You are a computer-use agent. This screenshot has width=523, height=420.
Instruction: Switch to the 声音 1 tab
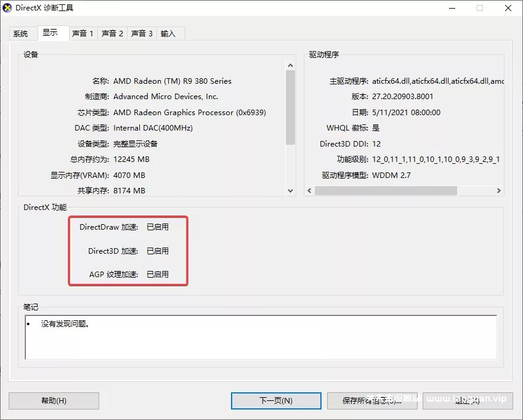[83, 33]
